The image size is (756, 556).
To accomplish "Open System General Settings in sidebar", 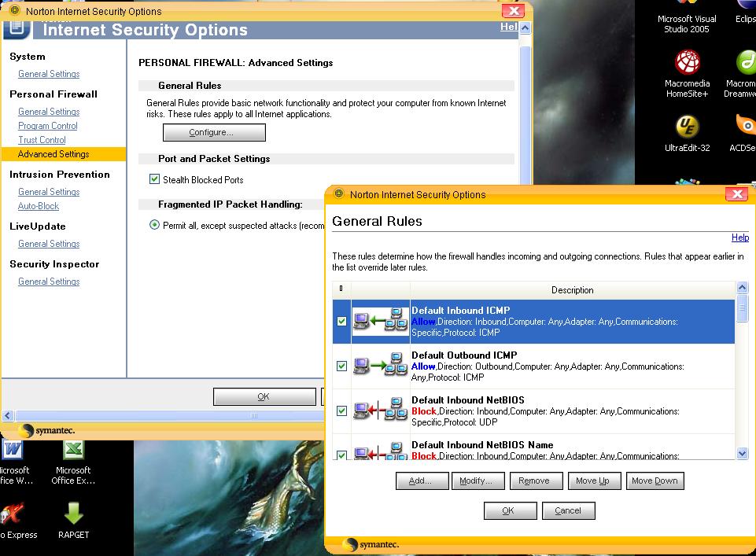I will [49, 74].
